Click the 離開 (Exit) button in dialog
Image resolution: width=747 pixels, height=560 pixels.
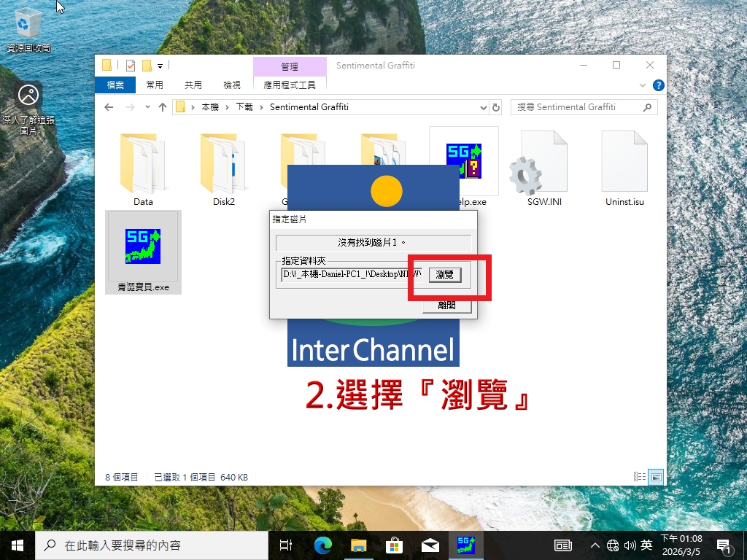(x=446, y=306)
